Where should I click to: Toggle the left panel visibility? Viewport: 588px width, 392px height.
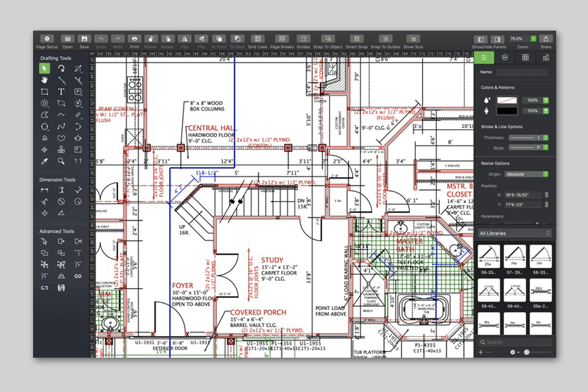tap(480, 39)
